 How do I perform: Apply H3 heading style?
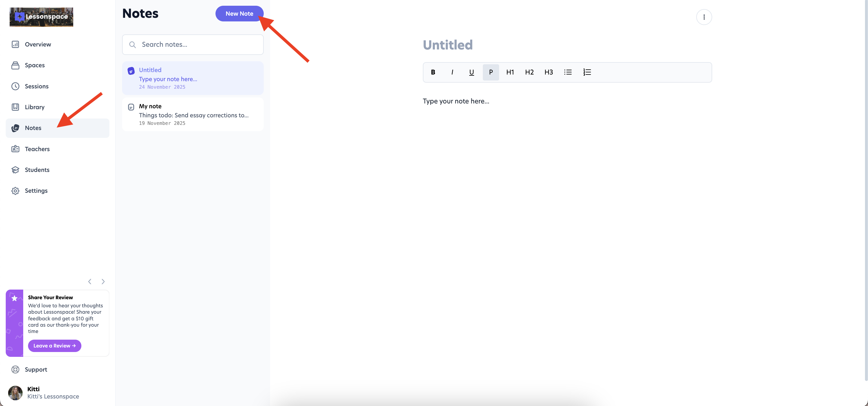(x=549, y=72)
